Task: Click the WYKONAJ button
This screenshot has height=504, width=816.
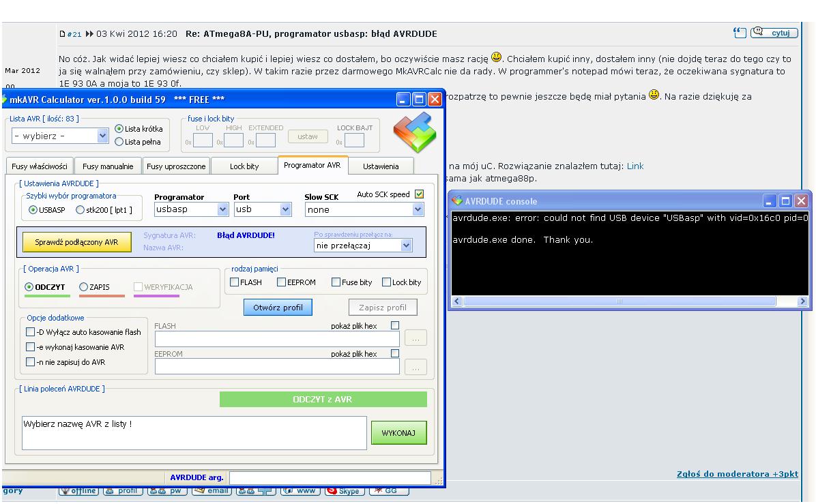Action: [x=398, y=433]
